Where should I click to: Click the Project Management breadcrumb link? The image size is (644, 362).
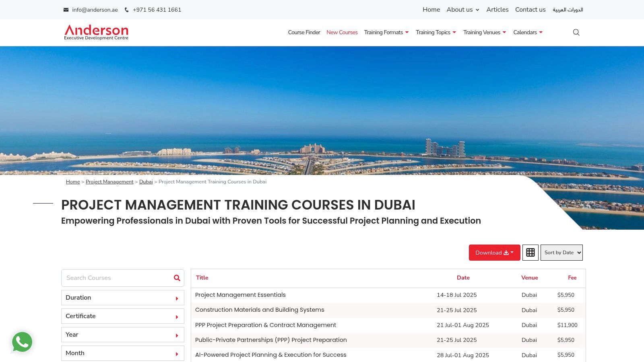pos(109,182)
